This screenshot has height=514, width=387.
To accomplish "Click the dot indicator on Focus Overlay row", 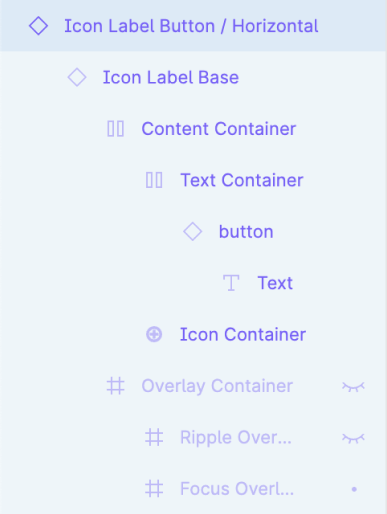I will coord(354,489).
